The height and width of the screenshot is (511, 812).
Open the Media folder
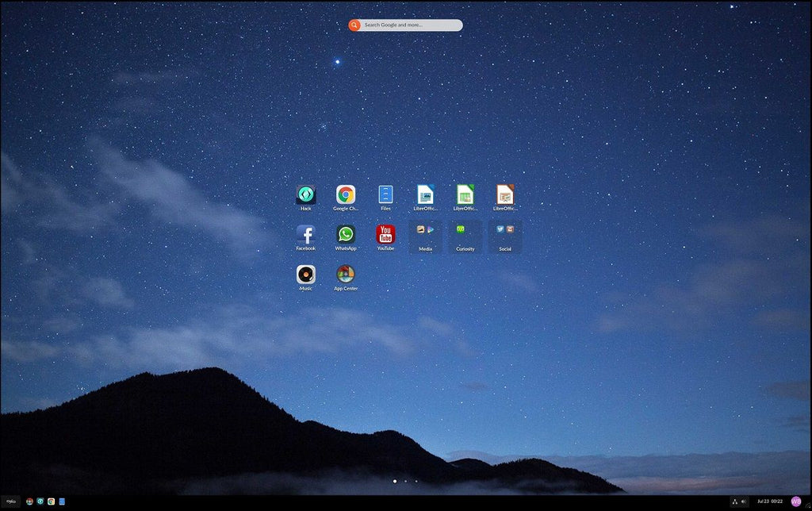pos(426,233)
